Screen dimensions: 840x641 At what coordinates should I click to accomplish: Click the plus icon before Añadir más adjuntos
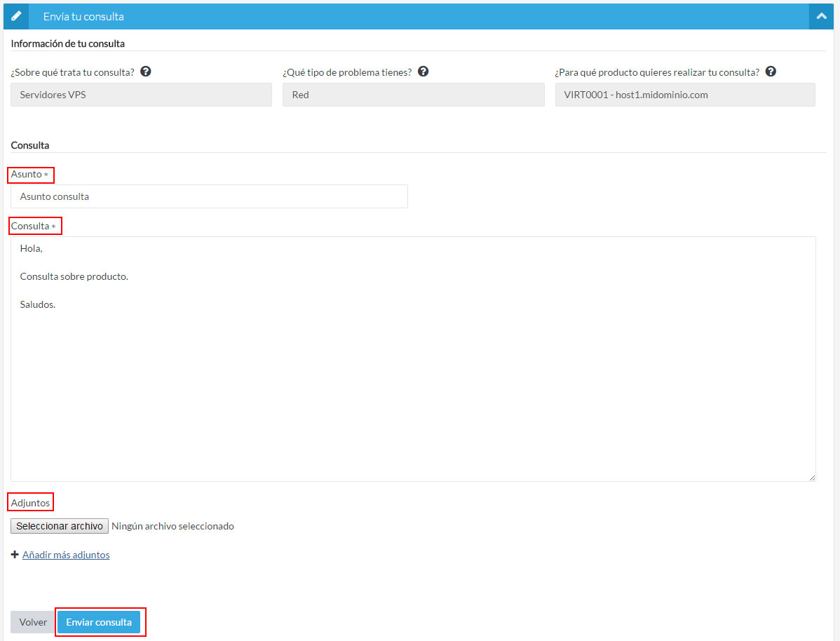(x=15, y=555)
